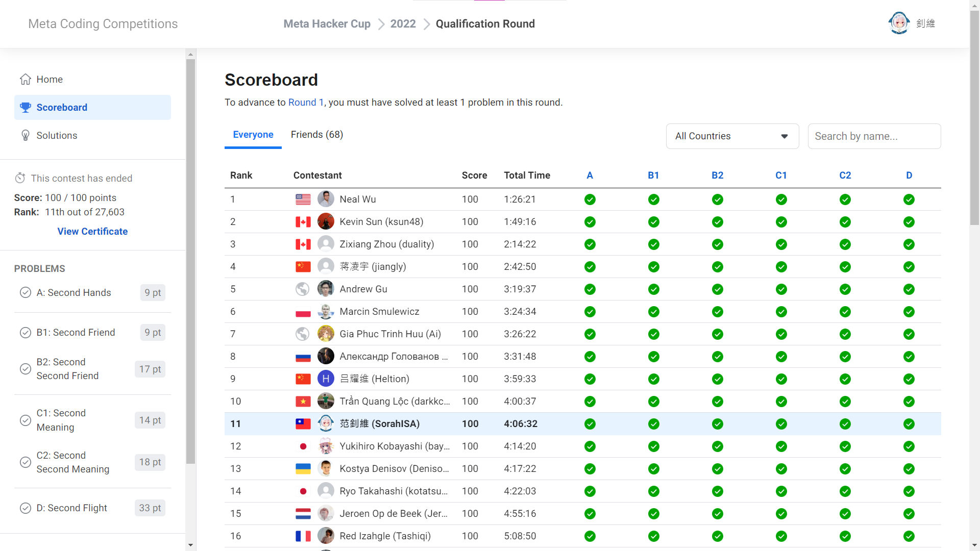The image size is (980, 551).
Task: Click Neal Wu's avatar picture
Action: (326, 199)
